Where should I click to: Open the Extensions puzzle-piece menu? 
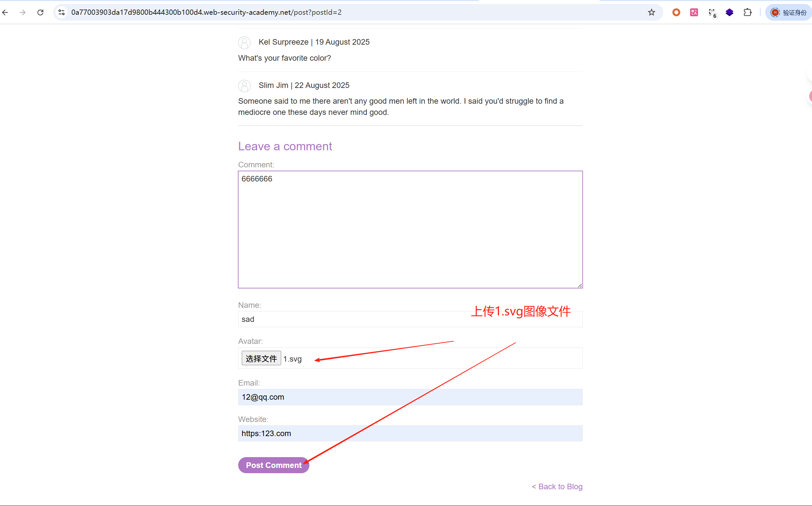point(747,12)
